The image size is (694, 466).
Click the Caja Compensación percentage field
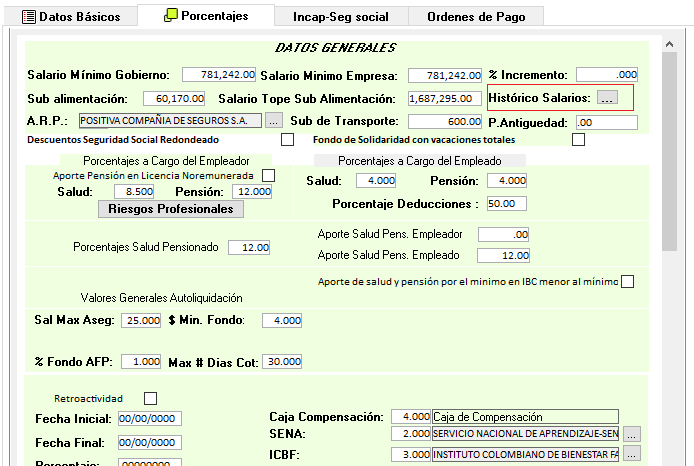(411, 416)
